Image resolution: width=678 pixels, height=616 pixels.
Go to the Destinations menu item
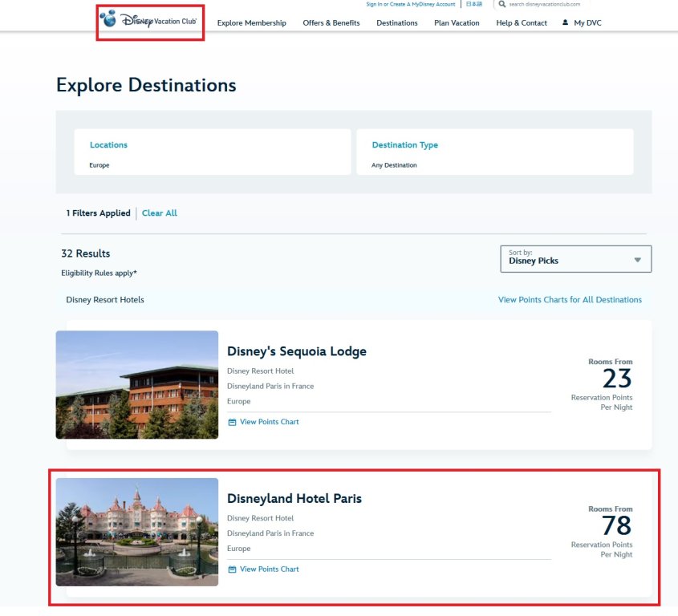click(396, 23)
